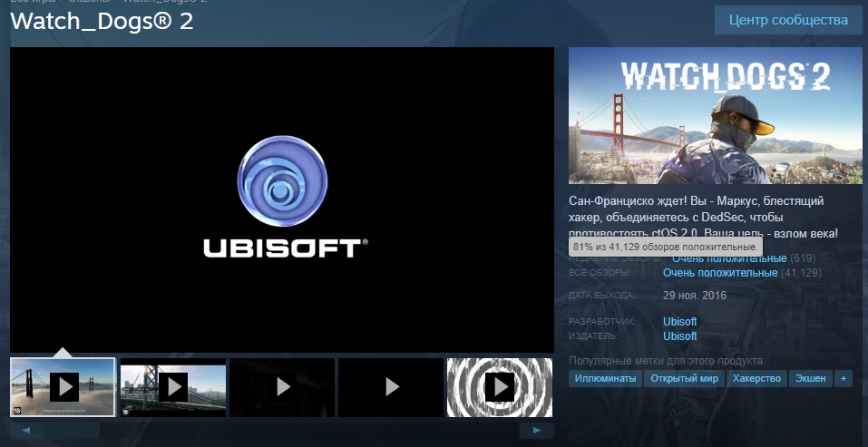Click the РАЗРАБОТЧИК label
Image resolution: width=868 pixels, height=447 pixels.
point(601,322)
